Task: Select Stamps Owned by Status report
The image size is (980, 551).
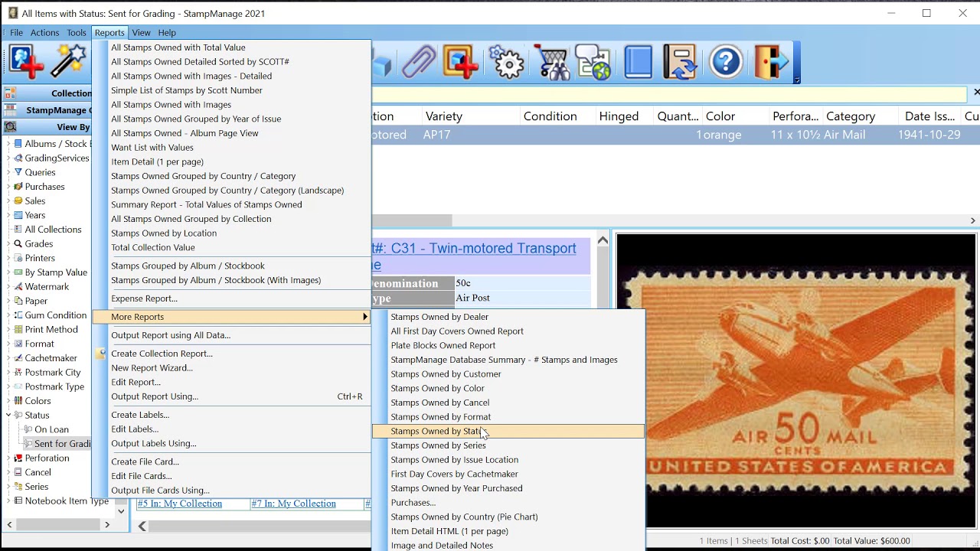Action: point(508,432)
